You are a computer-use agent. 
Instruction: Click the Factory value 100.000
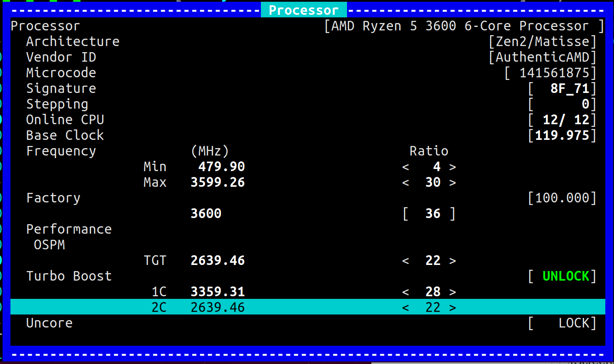[x=562, y=198]
